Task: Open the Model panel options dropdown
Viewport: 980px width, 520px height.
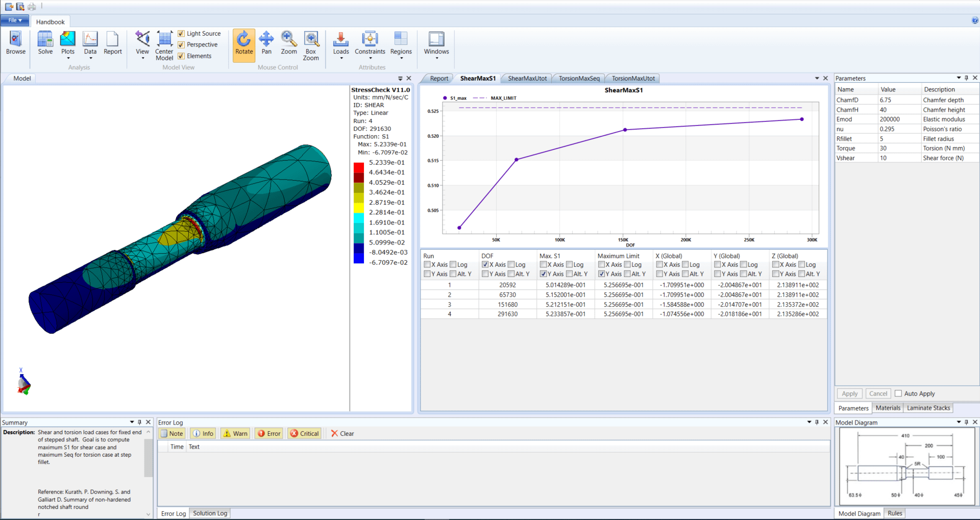Action: coord(400,78)
